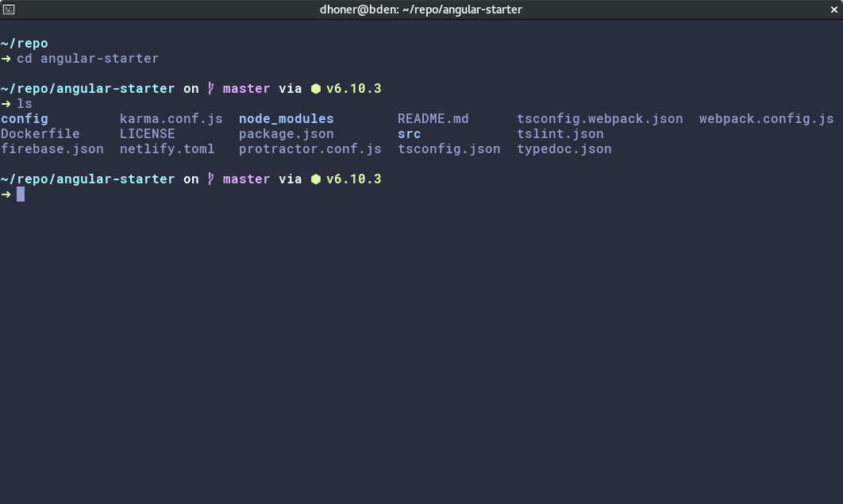
Task: Click the terminal icon in the title bar
Action: coord(9,10)
